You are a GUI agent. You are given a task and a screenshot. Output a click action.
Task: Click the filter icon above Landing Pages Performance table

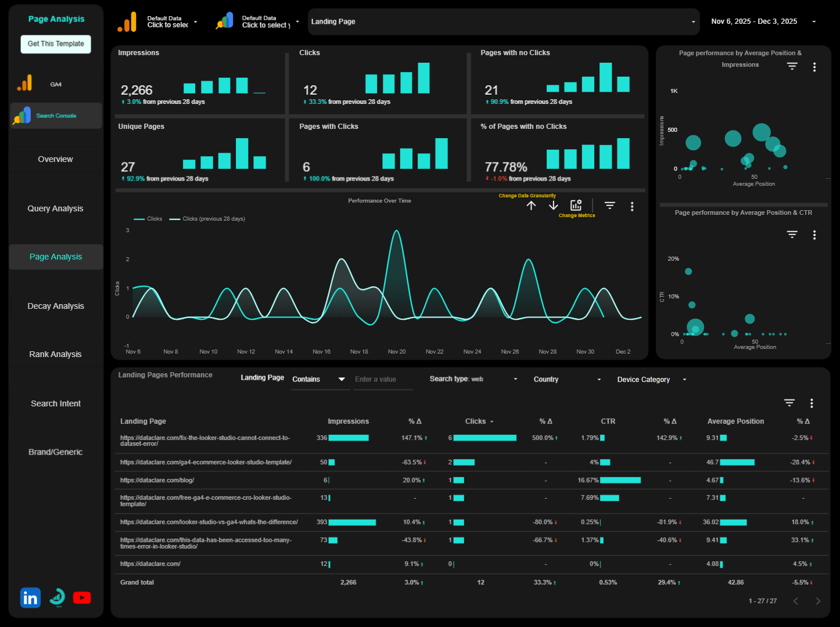pyautogui.click(x=789, y=402)
